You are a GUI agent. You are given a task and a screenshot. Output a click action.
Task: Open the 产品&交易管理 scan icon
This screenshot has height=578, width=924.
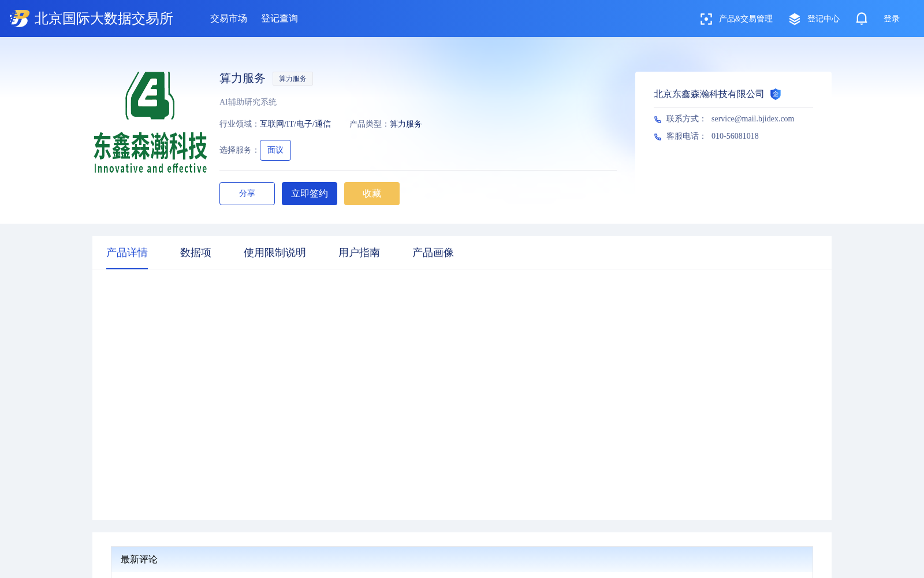click(706, 19)
